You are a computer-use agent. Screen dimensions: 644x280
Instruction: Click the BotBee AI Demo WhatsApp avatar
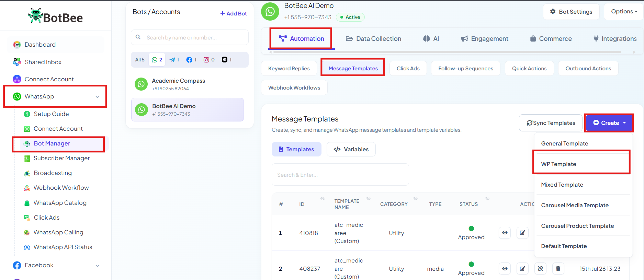[270, 12]
